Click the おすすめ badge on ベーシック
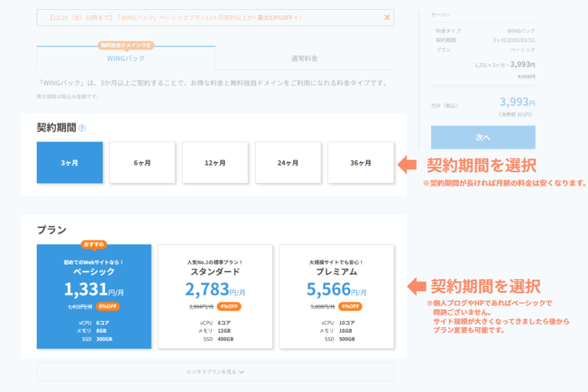Viewport: 588px width, 392px height. pyautogui.click(x=94, y=244)
